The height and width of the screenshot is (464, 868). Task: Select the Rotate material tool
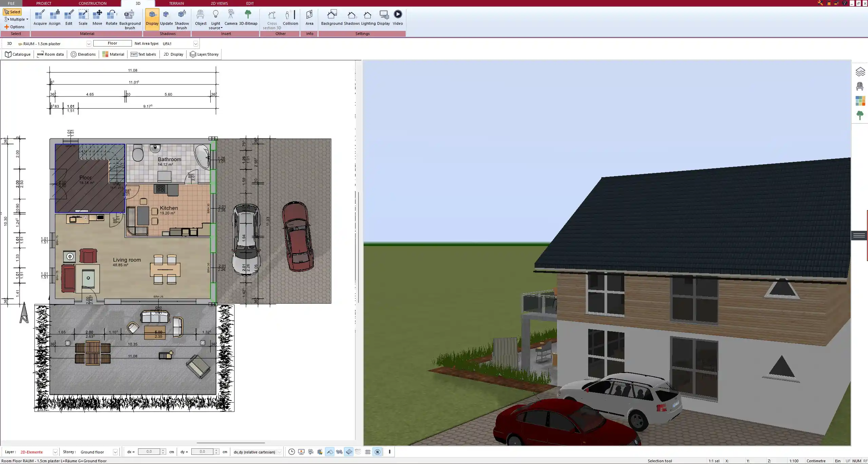tap(112, 18)
